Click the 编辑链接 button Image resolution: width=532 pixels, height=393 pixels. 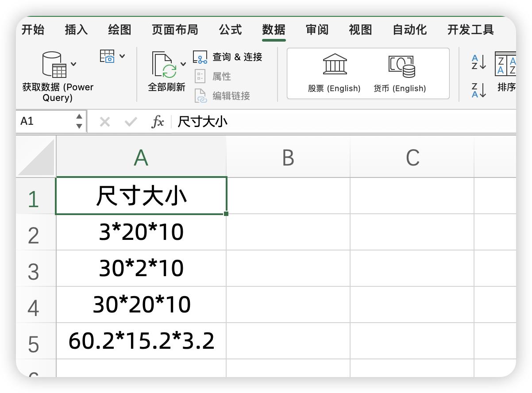pyautogui.click(x=222, y=96)
